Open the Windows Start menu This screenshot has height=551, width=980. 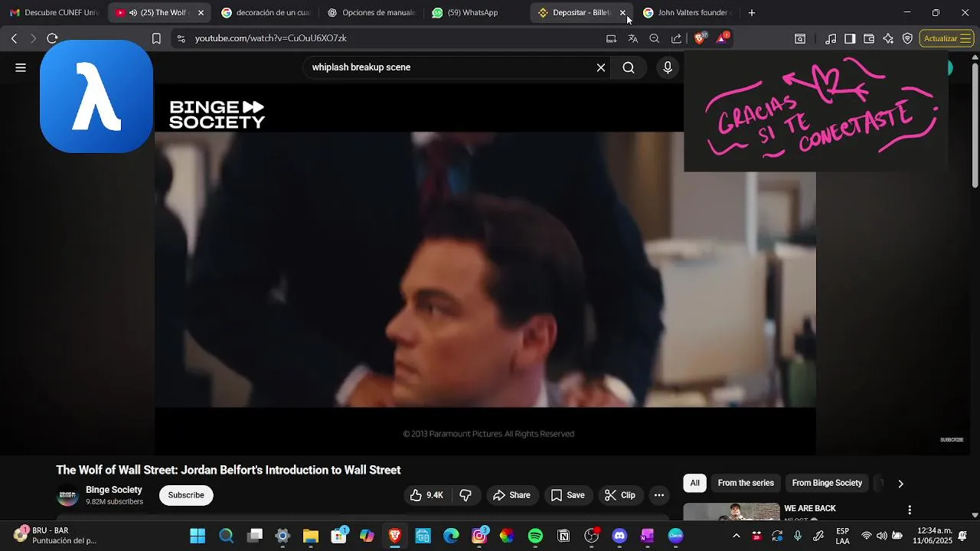(198, 536)
